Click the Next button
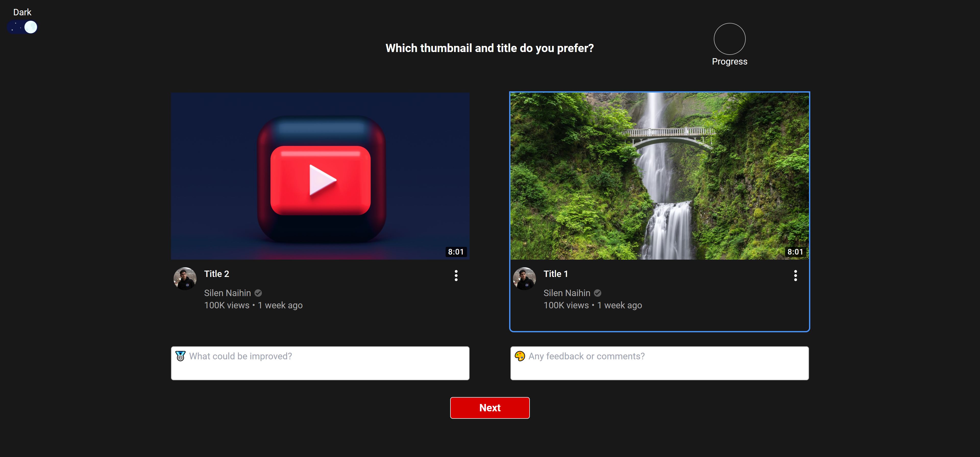The width and height of the screenshot is (980, 457). pyautogui.click(x=490, y=408)
